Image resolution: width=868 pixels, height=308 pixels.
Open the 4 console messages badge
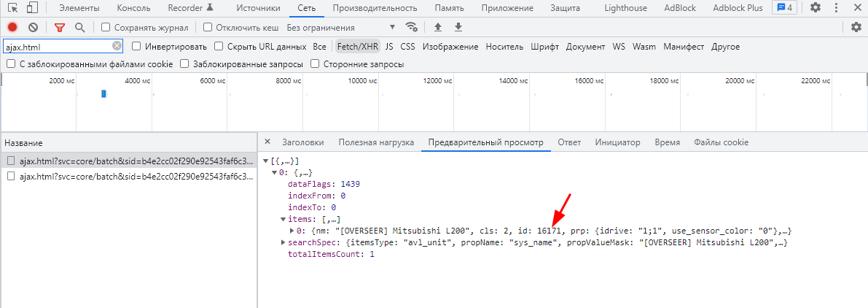[x=785, y=8]
